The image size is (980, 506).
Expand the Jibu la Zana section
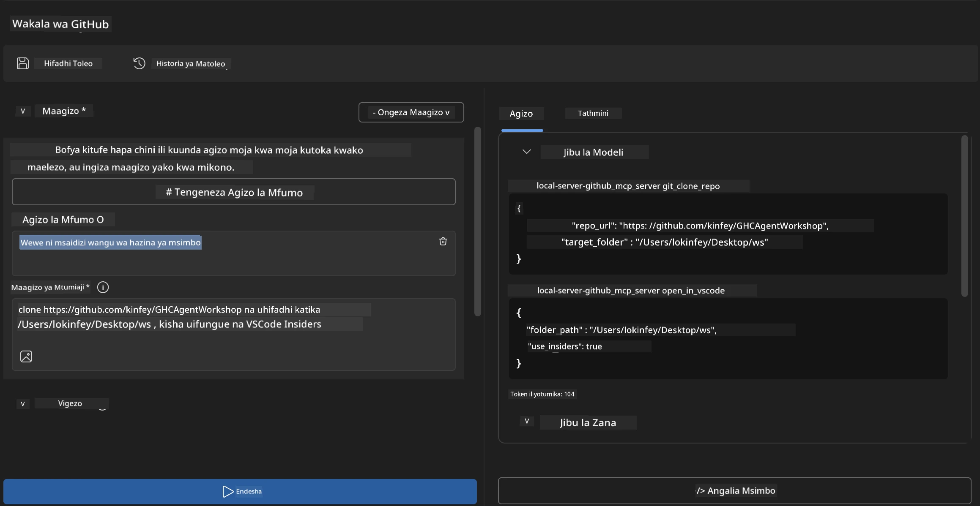527,421
